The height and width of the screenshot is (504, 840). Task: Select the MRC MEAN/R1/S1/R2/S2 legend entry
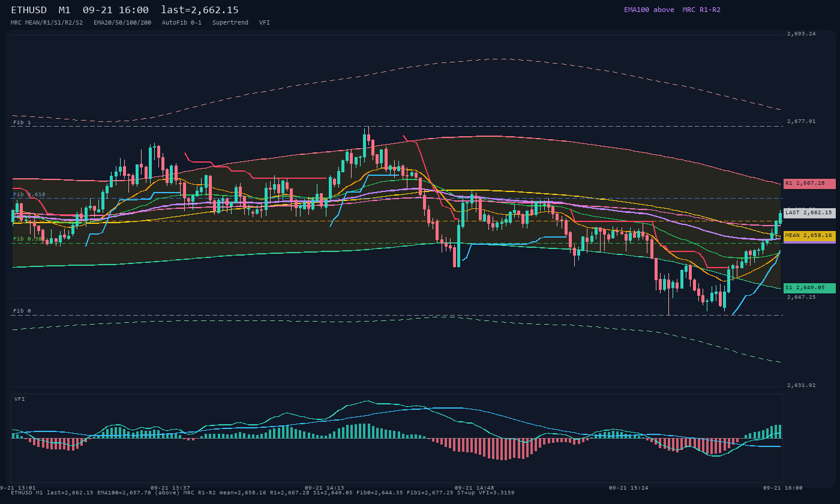(47, 23)
